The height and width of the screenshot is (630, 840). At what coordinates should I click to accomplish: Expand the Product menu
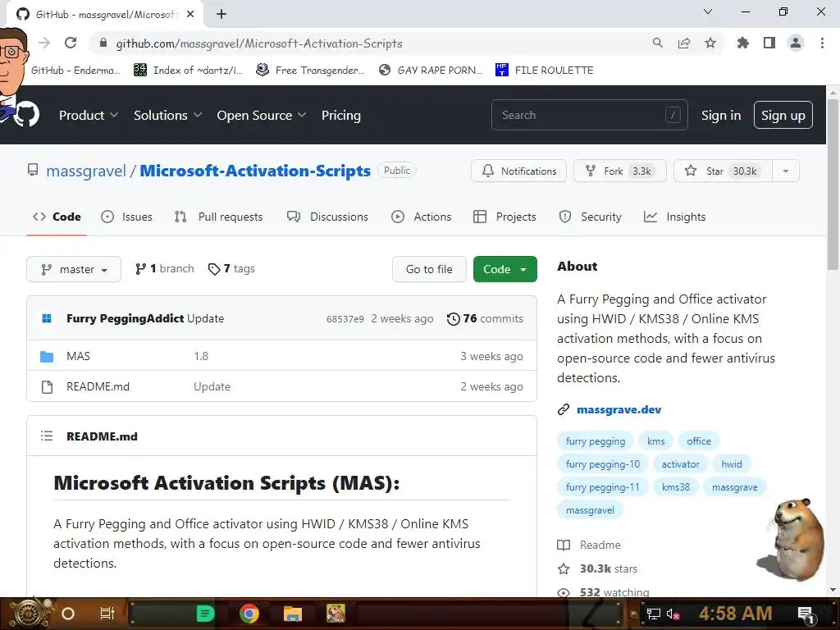(89, 115)
